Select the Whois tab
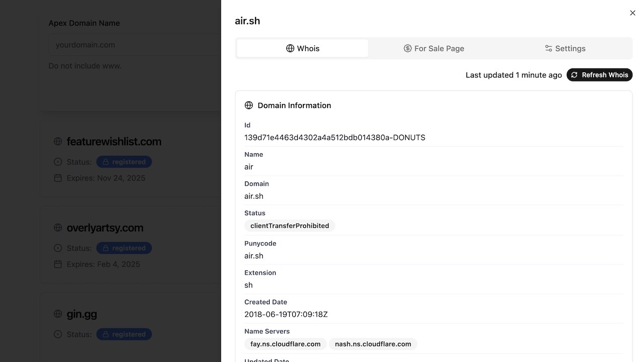The height and width of the screenshot is (362, 644). 302,48
